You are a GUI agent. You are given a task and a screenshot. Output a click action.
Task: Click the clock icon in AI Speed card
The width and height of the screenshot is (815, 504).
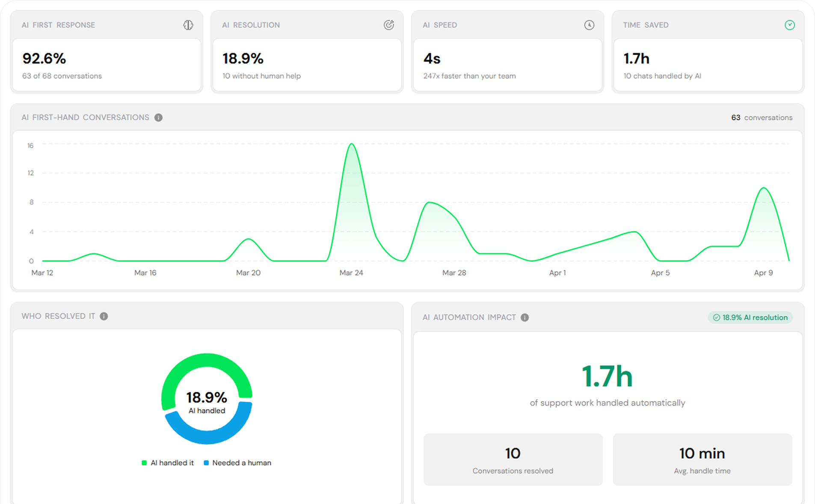589,25
